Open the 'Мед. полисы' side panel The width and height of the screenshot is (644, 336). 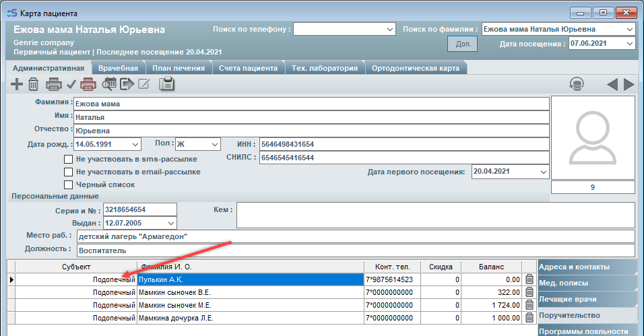point(586,283)
